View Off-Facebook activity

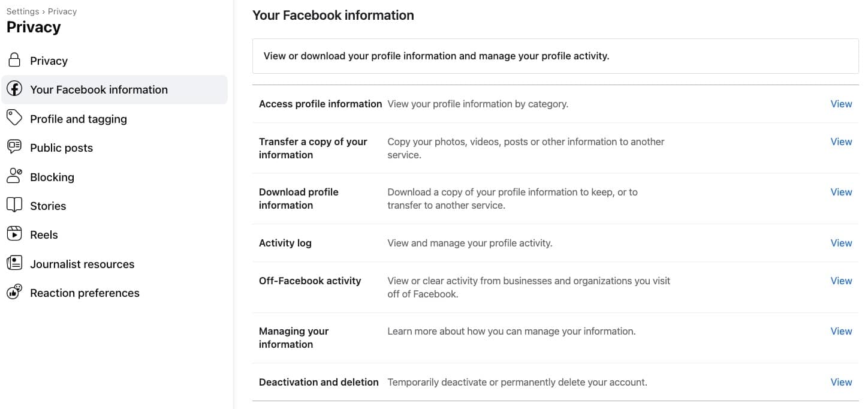[x=841, y=281]
